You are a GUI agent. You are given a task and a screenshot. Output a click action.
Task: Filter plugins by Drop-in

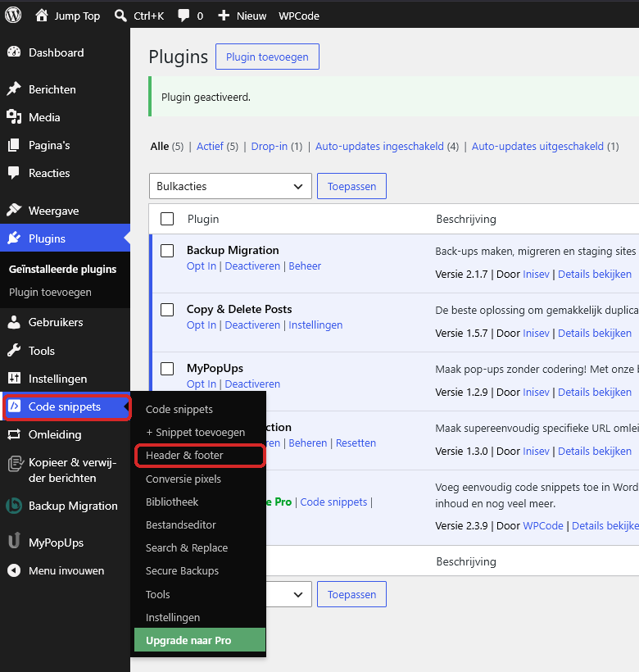coord(269,146)
